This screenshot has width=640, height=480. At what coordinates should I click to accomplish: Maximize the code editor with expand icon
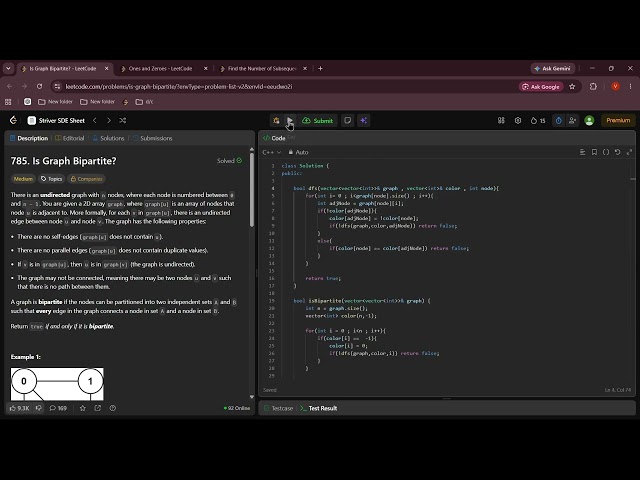tap(629, 152)
